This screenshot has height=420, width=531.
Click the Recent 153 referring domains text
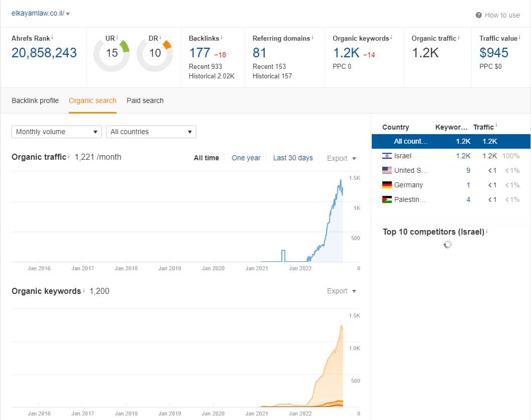click(269, 66)
